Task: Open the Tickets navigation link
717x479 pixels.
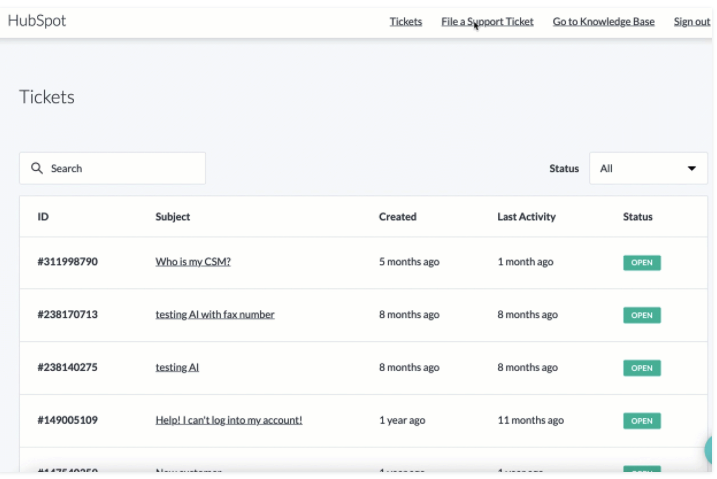Action: point(406,21)
